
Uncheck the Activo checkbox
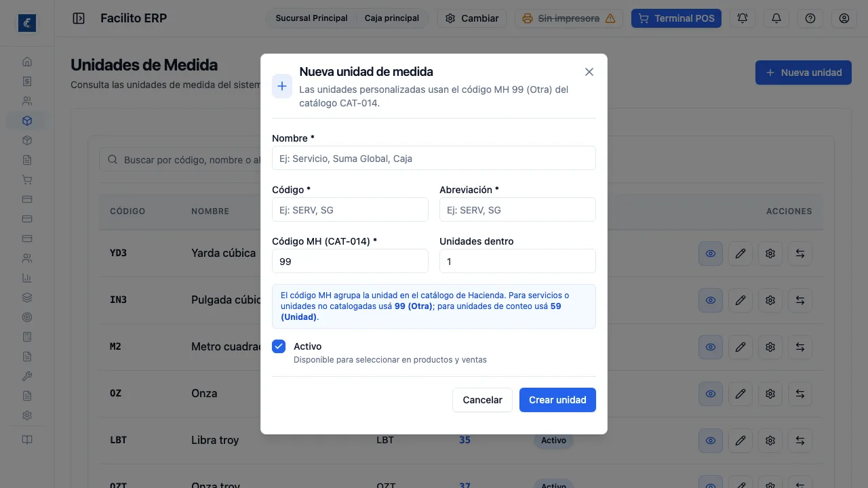click(279, 346)
